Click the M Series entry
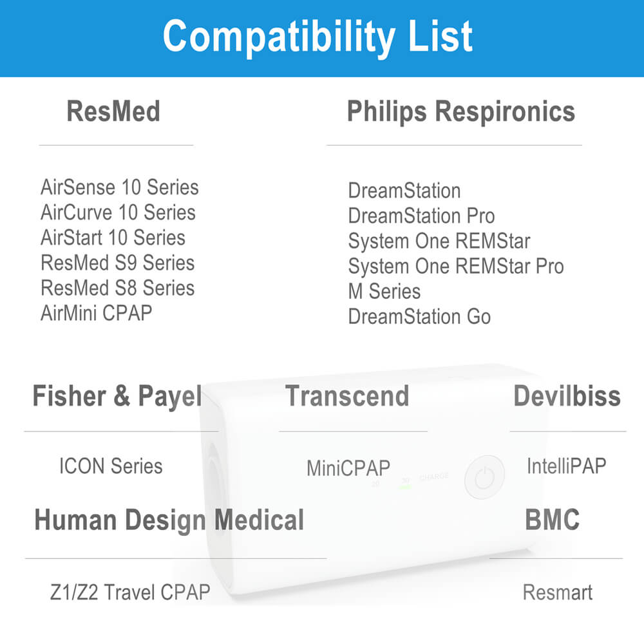This screenshot has width=644, height=644. pyautogui.click(x=384, y=292)
